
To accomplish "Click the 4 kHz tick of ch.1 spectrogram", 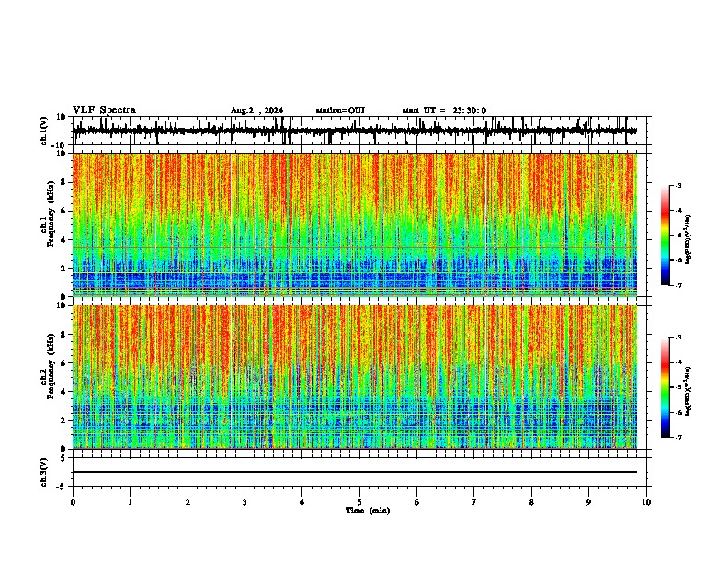I will 63,240.
